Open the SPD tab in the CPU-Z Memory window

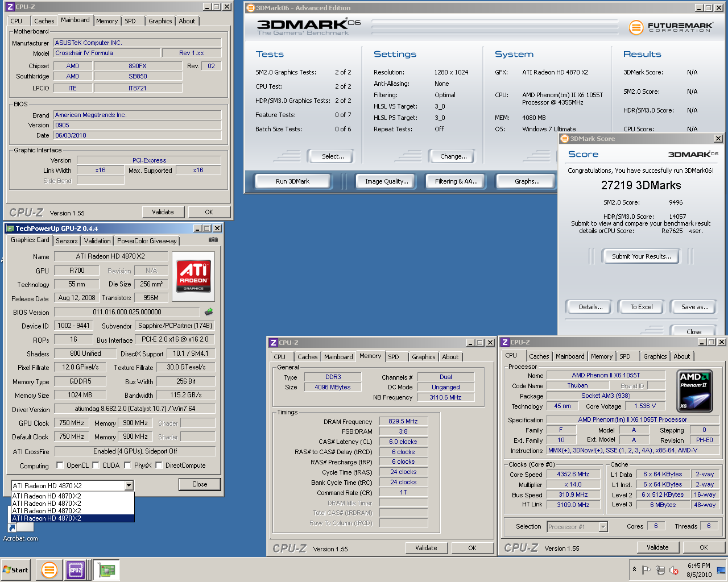(x=394, y=357)
